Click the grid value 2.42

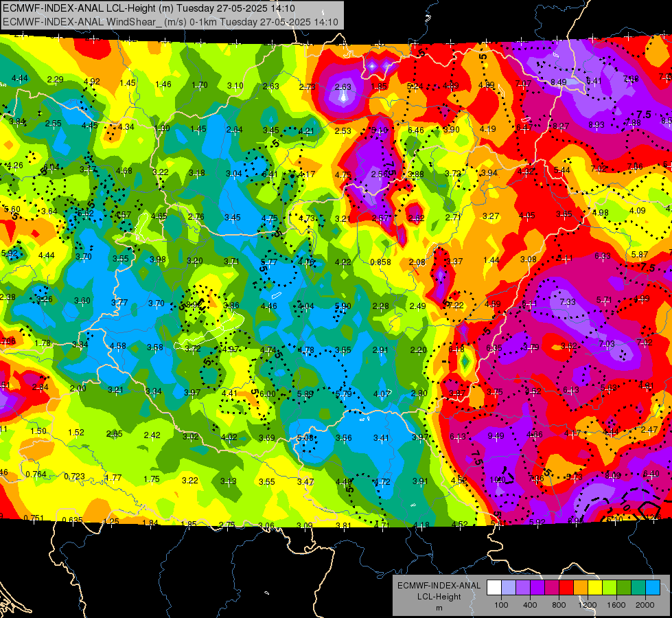point(152,435)
